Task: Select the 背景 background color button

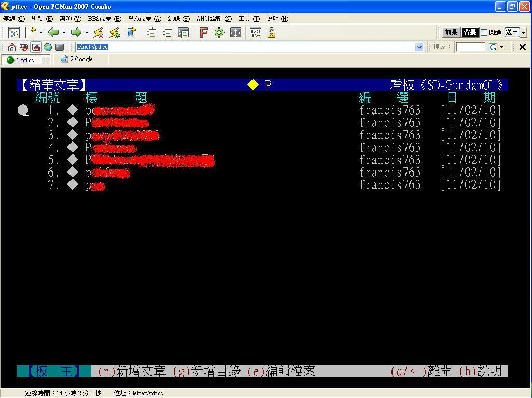Action: coord(470,32)
